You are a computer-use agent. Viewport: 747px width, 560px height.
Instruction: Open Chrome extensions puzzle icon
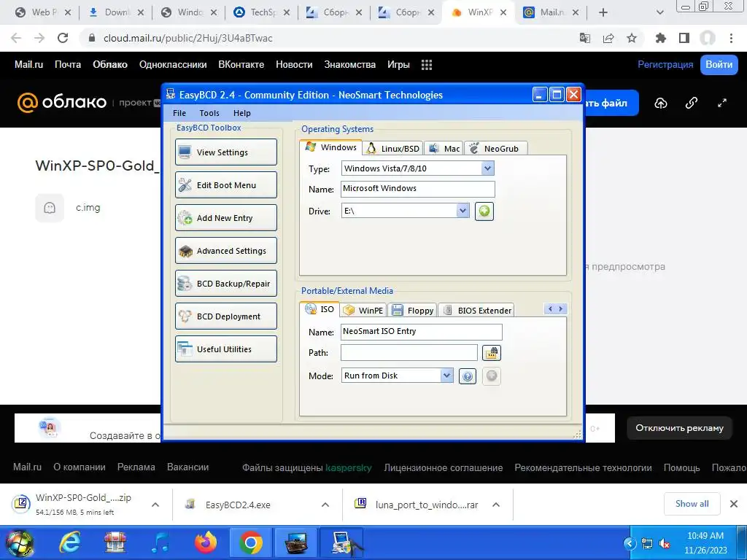pos(661,38)
